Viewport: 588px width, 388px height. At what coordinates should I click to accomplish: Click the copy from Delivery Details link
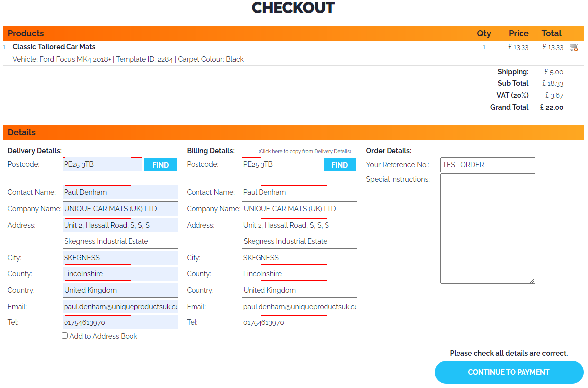point(305,151)
